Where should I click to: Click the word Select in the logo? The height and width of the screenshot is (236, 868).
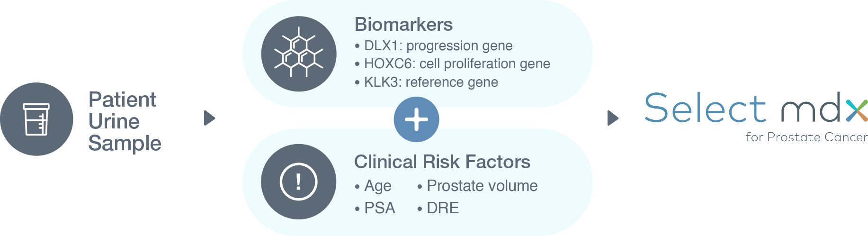[x=705, y=108]
